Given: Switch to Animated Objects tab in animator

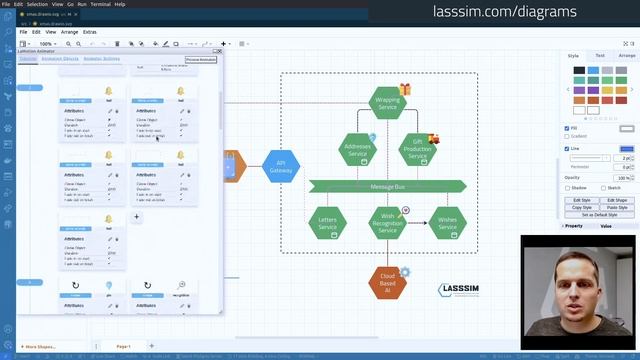Looking at the screenshot, I should pyautogui.click(x=60, y=59).
